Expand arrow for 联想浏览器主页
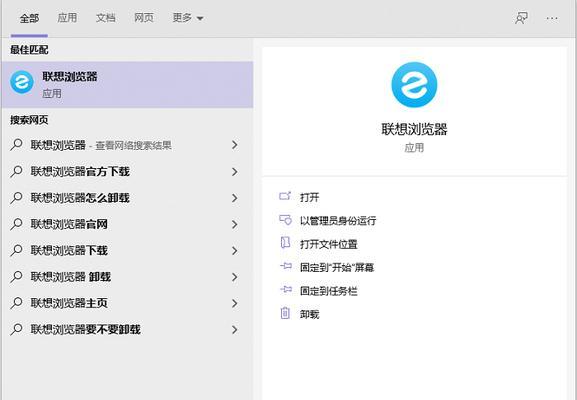This screenshot has height=400, width=577. (234, 303)
